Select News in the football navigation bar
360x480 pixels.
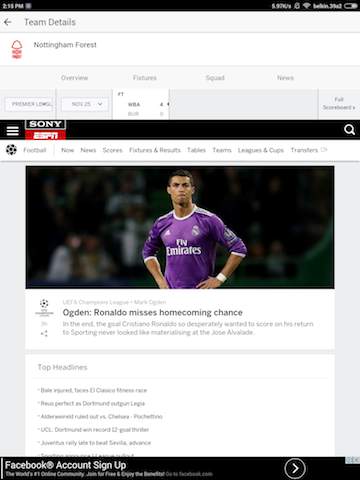[x=88, y=150]
